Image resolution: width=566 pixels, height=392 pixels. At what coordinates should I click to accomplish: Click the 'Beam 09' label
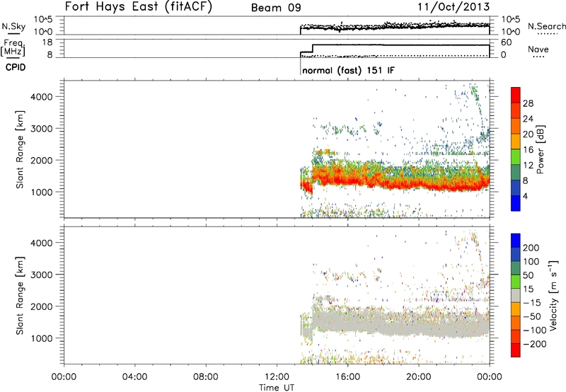276,8
